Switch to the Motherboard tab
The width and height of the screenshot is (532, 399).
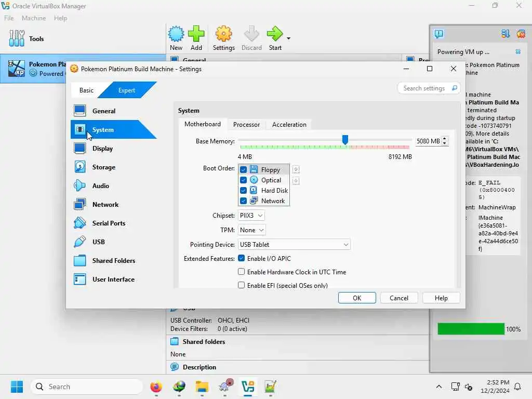pyautogui.click(x=203, y=124)
